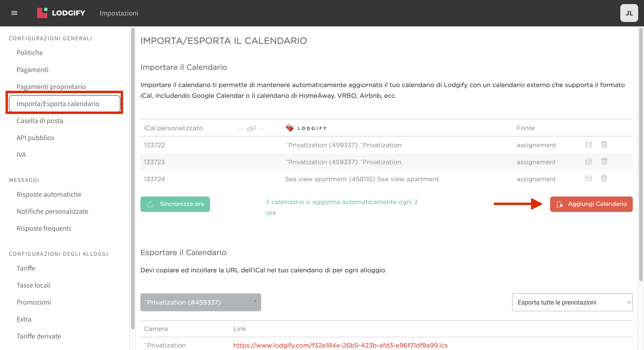Click the Camera column header
The image size is (644, 350).
point(156,329)
